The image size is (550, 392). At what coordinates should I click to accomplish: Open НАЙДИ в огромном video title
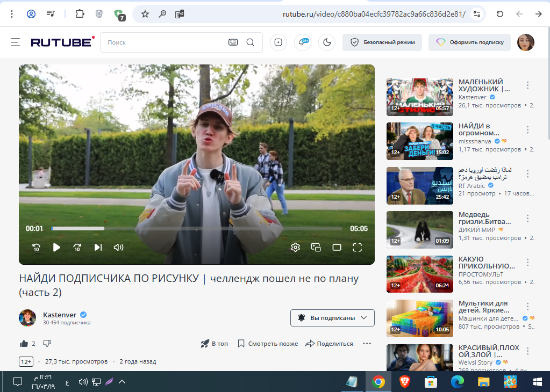(479, 129)
